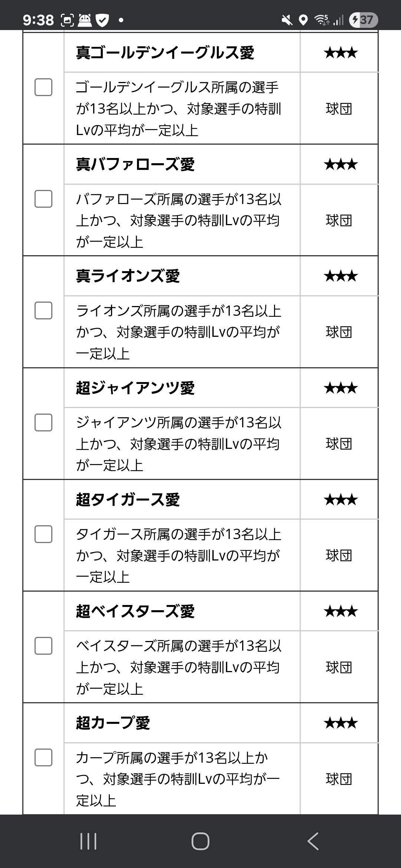This screenshot has height=868, width=401.
Task: Enable the 超ジャイアンツ愛 checkbox
Action: (43, 423)
